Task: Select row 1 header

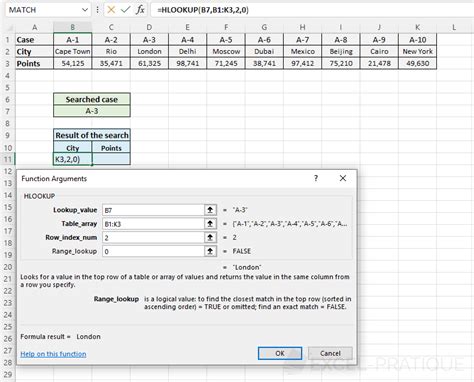Action: pyautogui.click(x=7, y=40)
